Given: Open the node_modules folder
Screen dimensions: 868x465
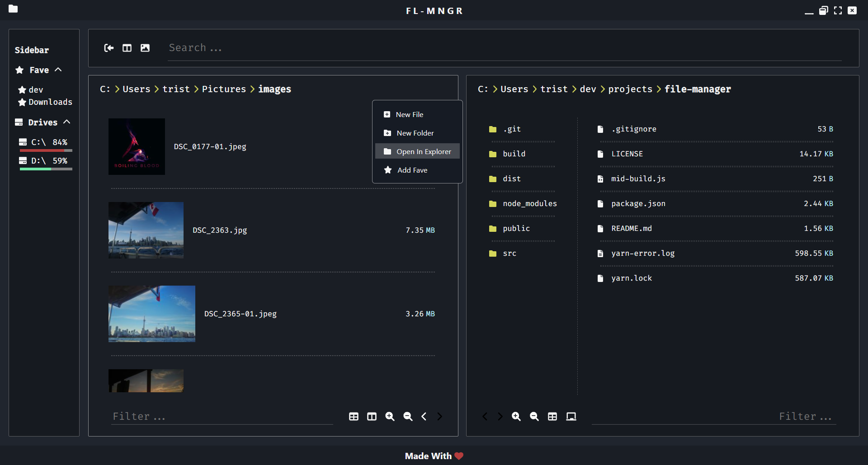Looking at the screenshot, I should 522,204.
